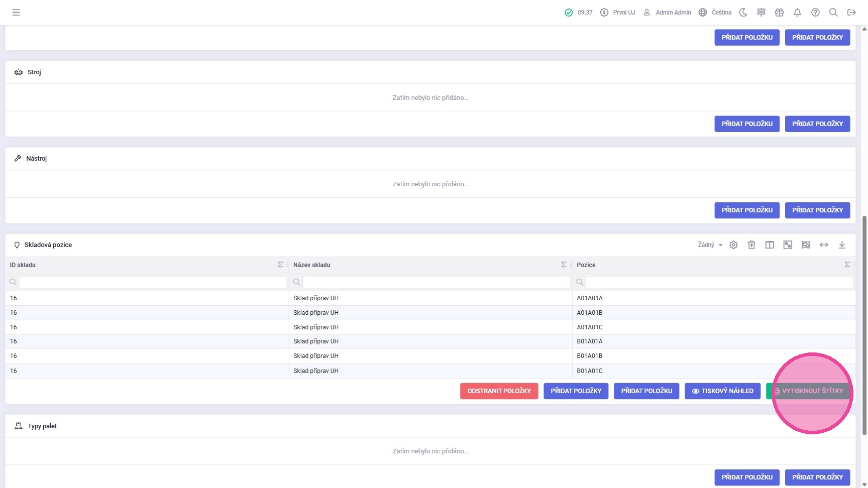Image resolution: width=868 pixels, height=488 pixels.
Task: Open the Admin Admin user menu
Action: point(668,13)
